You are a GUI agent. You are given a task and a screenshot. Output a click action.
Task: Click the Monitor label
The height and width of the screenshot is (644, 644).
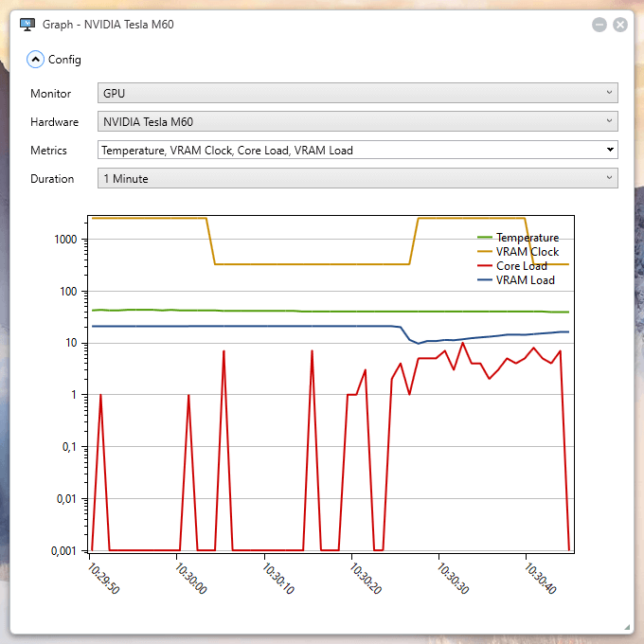click(50, 94)
